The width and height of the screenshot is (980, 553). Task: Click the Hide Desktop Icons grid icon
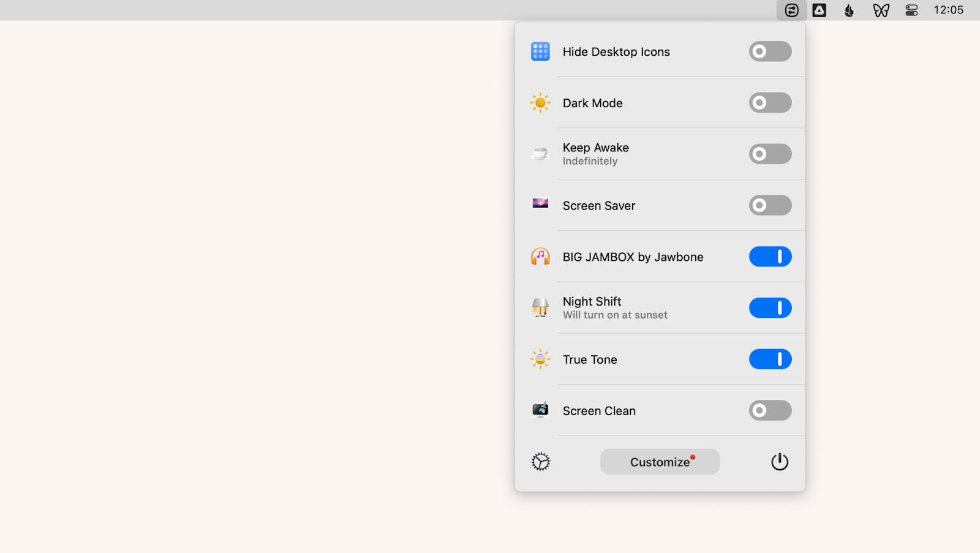click(x=540, y=51)
